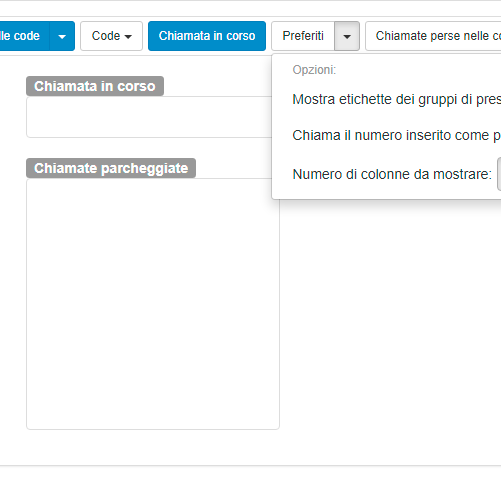Select Chiama il numero inserito option
Viewport: 501px width, 501px height.
397,135
